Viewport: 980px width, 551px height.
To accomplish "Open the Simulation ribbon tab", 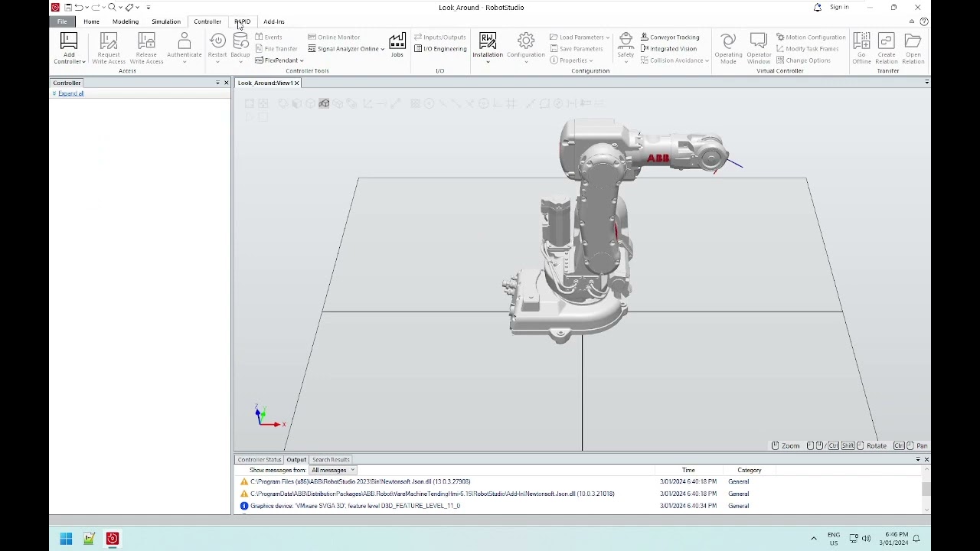I will click(166, 21).
